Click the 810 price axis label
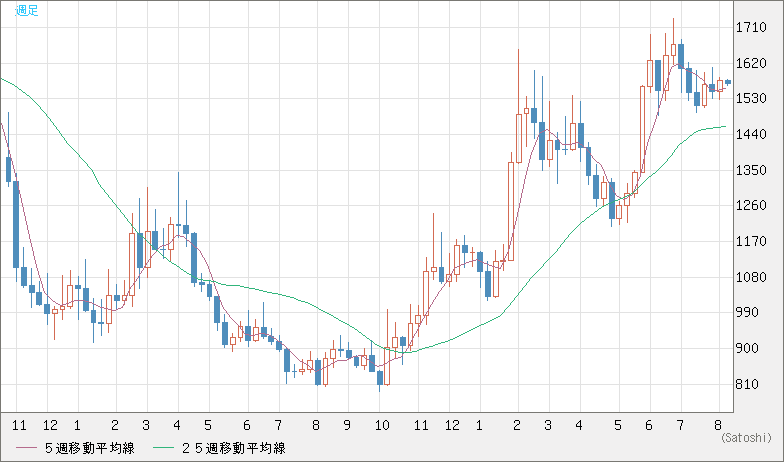The height and width of the screenshot is (462, 784). point(748,384)
